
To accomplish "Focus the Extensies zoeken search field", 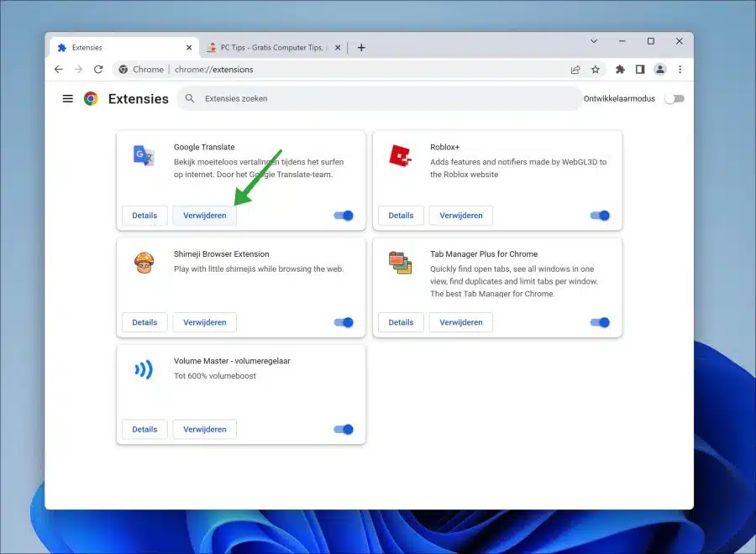I will (380, 98).
